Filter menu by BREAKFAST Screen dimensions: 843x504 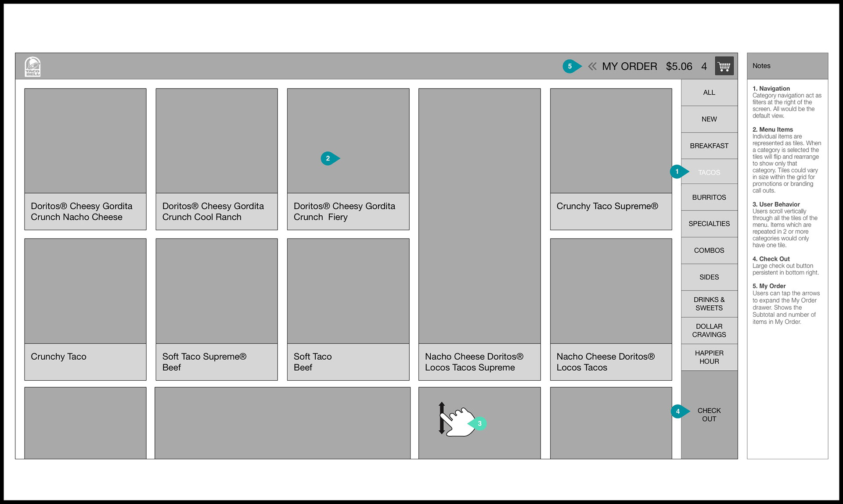coord(709,146)
